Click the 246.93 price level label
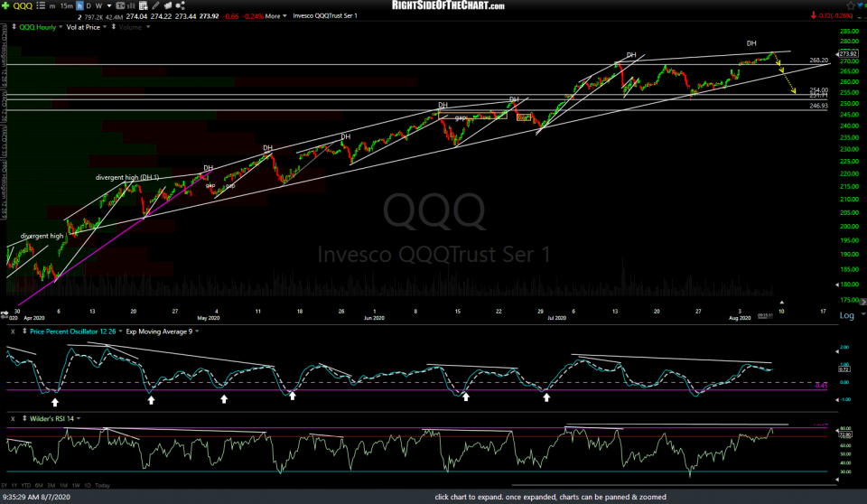 pyautogui.click(x=819, y=106)
